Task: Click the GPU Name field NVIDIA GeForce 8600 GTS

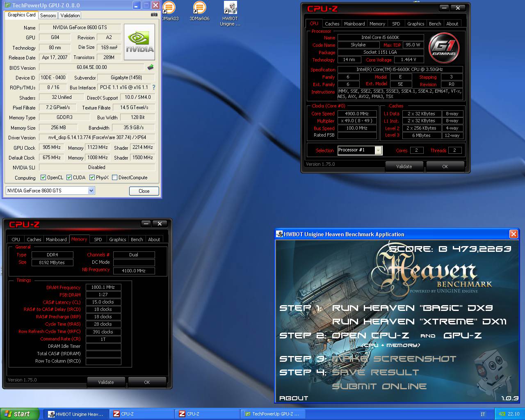Action: tap(80, 27)
